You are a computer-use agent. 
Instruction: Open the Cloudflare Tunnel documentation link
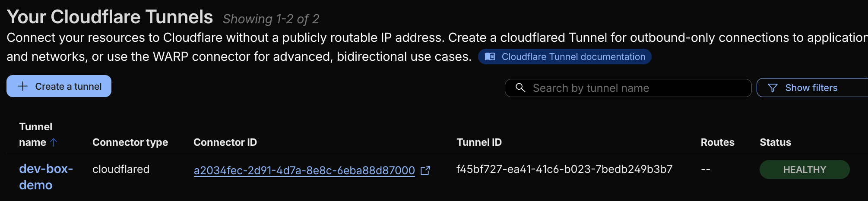(573, 57)
